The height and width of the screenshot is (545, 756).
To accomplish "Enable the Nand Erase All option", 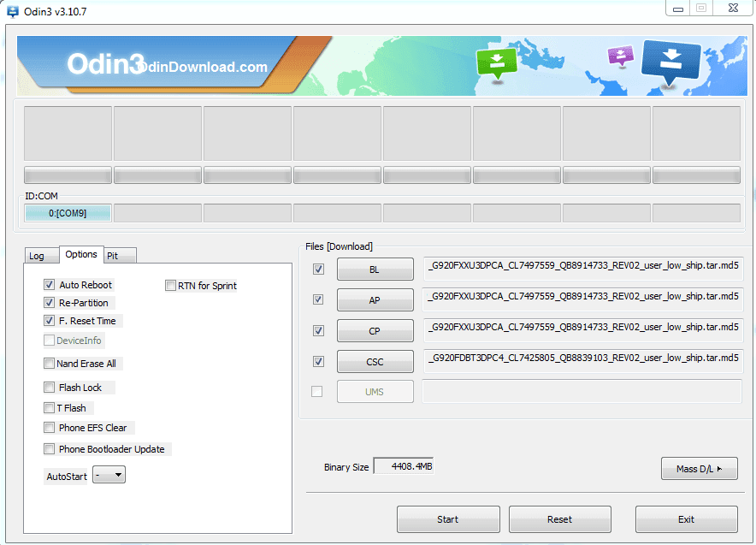I will pyautogui.click(x=50, y=363).
